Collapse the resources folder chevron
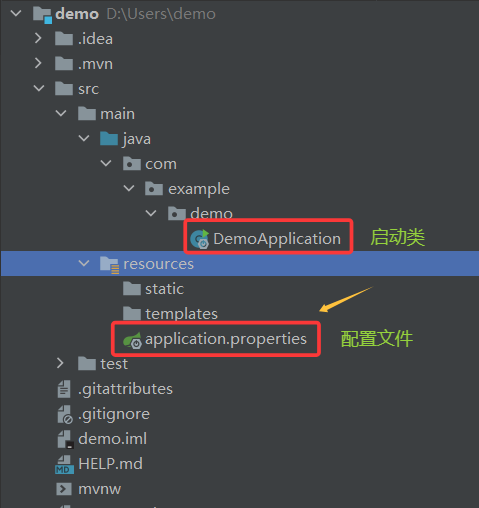Image resolution: width=479 pixels, height=508 pixels. point(84,263)
